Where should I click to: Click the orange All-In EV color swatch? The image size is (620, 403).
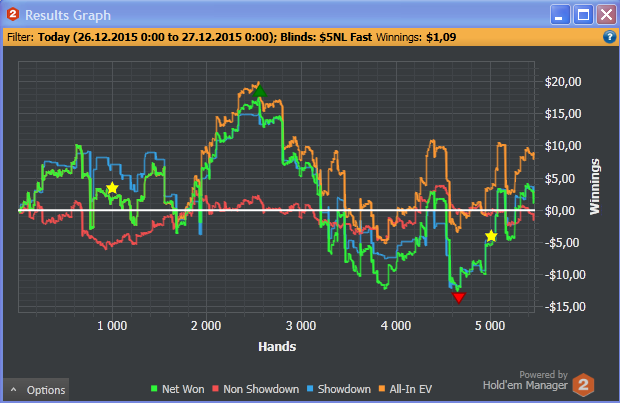pos(382,389)
